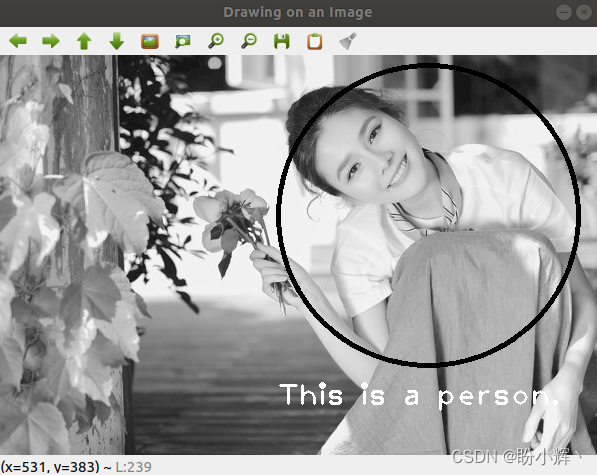
Task: Pan the image up with the arrow
Action: pos(84,41)
